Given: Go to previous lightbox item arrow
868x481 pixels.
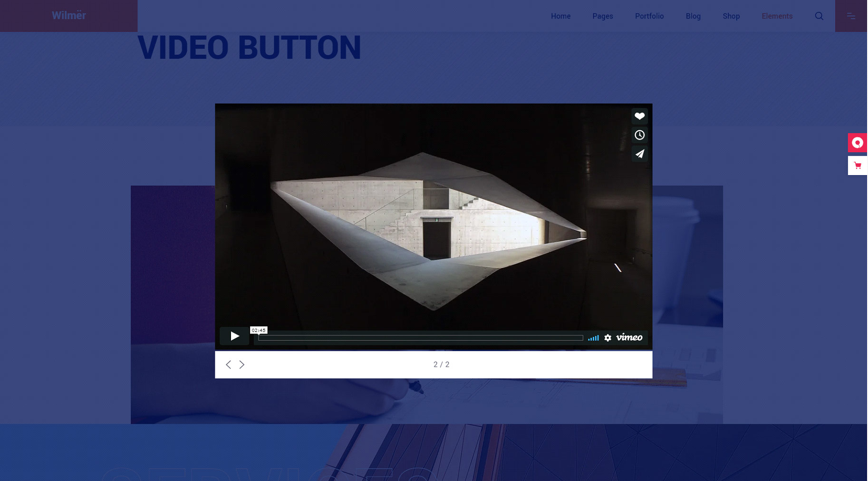Looking at the screenshot, I should pyautogui.click(x=228, y=364).
